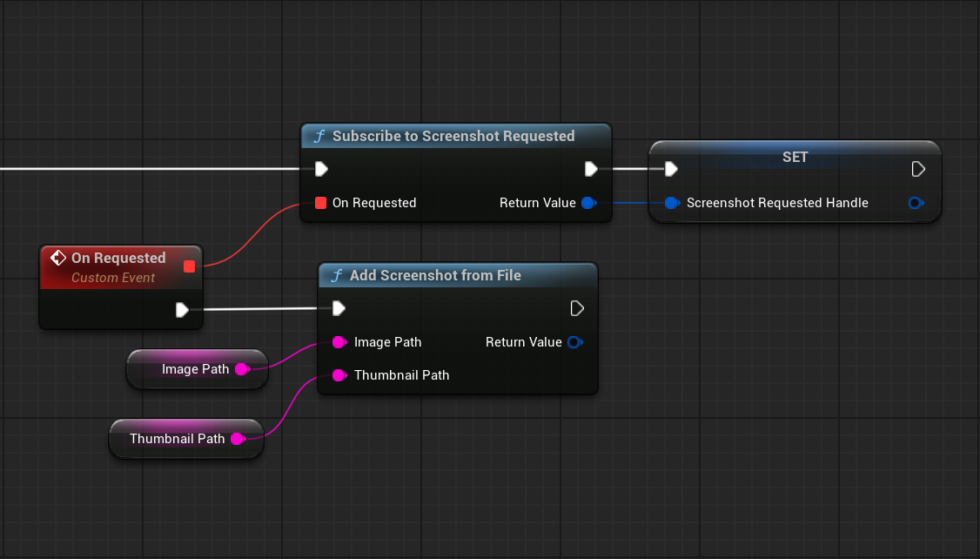Click the exec output pin of the On Requested event
980x559 pixels.
pyautogui.click(x=182, y=309)
